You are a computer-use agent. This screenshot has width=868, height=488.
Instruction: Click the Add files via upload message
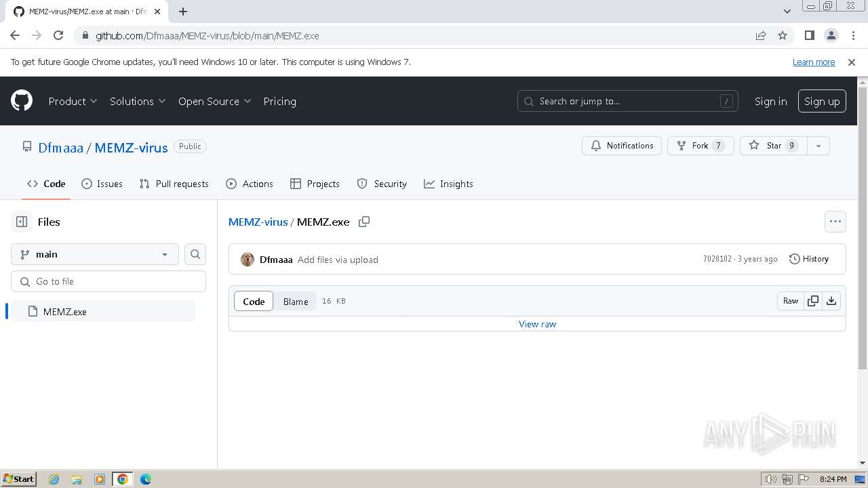tap(338, 260)
